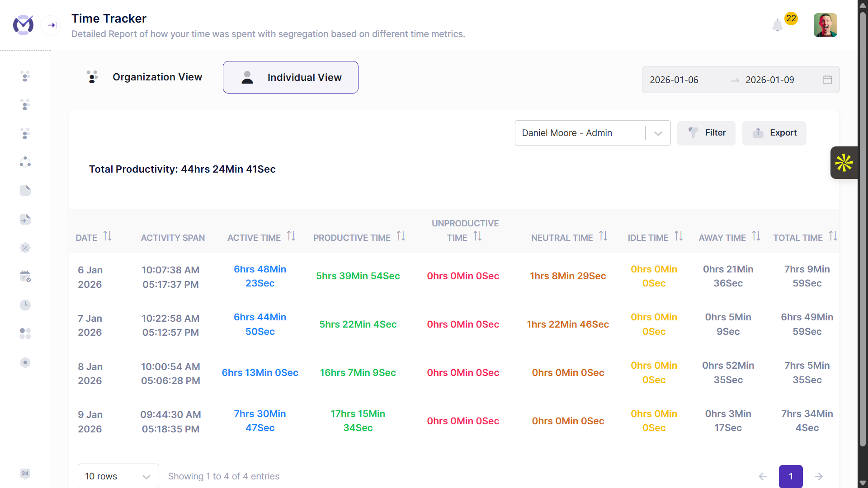Select the clock Time Tracker icon in sidebar

pyautogui.click(x=25, y=305)
